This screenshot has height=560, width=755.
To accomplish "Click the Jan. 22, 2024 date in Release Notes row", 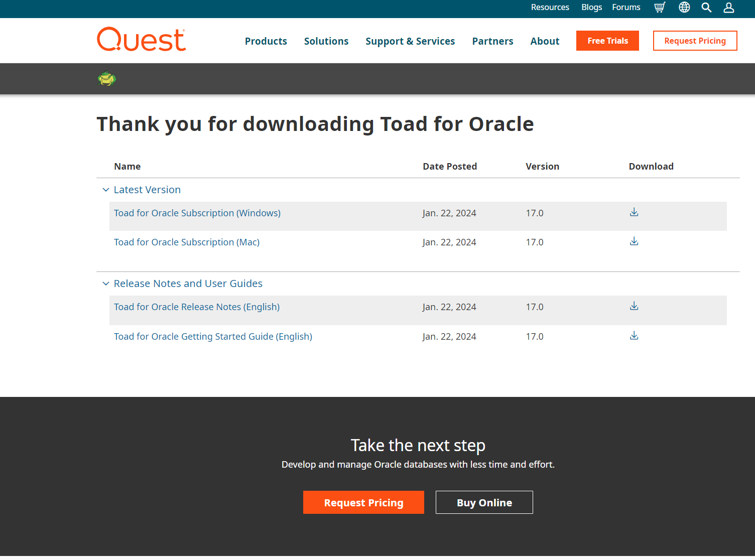I will (x=449, y=307).
